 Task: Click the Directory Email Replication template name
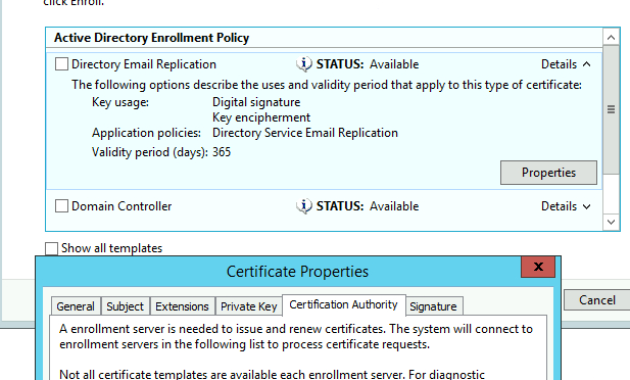click(x=144, y=64)
